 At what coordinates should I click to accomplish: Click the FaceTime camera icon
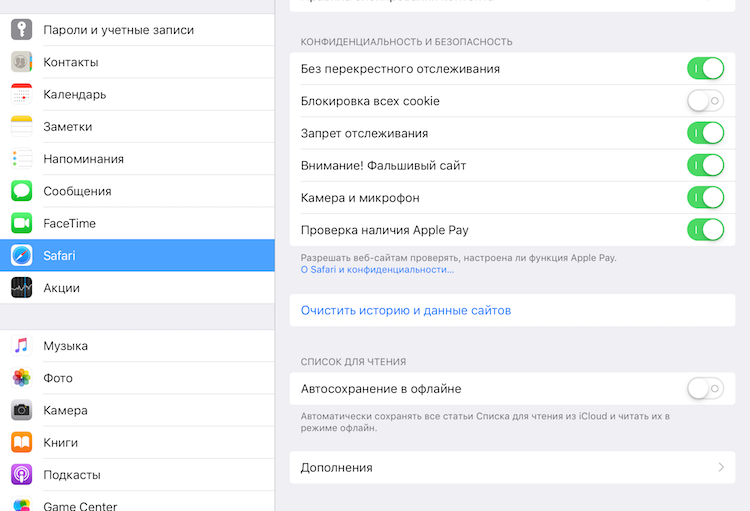[22, 223]
